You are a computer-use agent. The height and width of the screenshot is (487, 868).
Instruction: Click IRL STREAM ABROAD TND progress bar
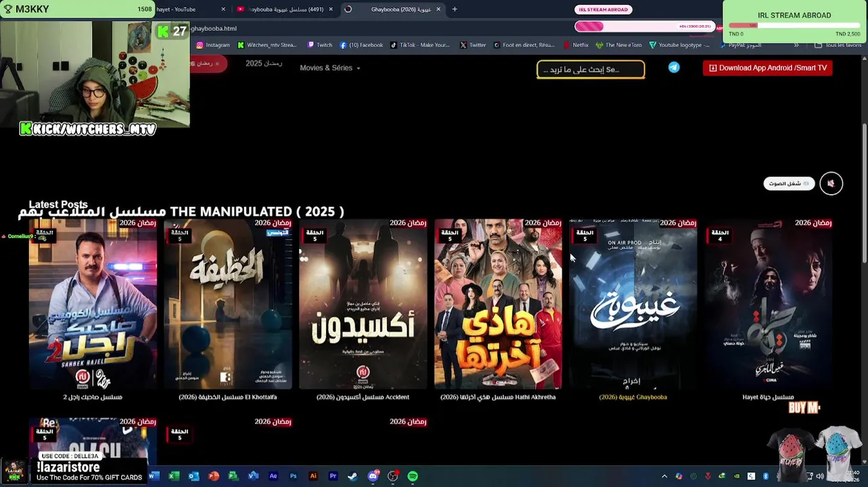coord(794,26)
